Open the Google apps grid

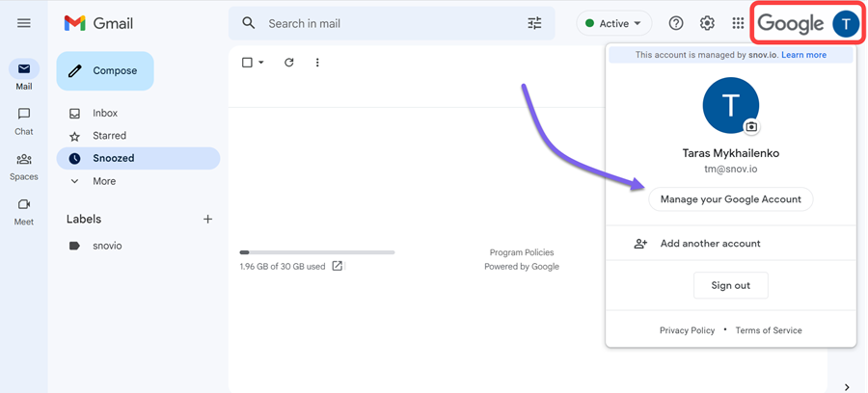(738, 23)
